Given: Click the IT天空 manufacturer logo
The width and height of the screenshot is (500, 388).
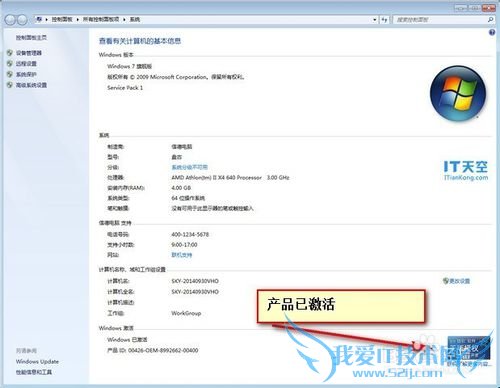Looking at the screenshot, I should coord(466,170).
